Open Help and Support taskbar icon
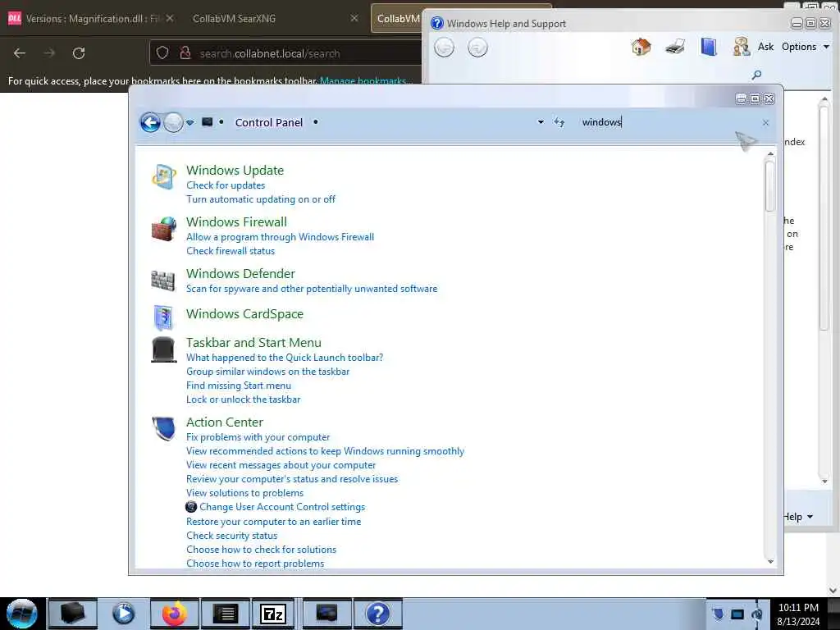 (x=377, y=614)
